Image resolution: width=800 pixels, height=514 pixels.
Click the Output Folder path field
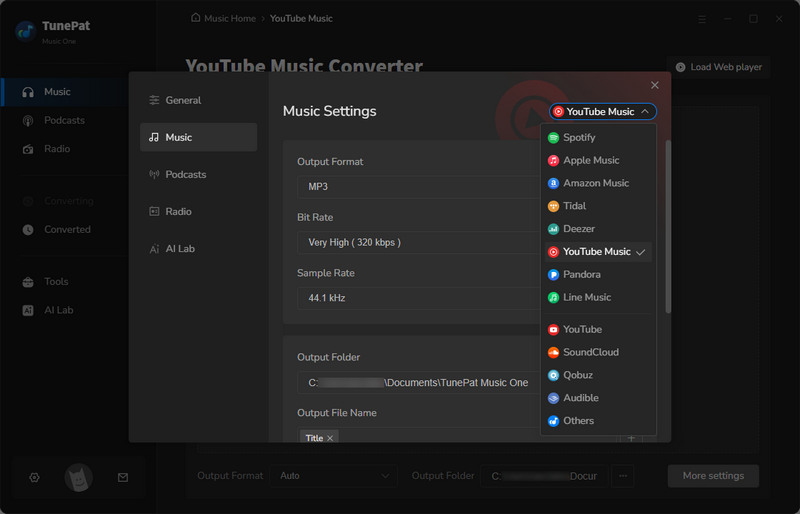[x=418, y=383]
